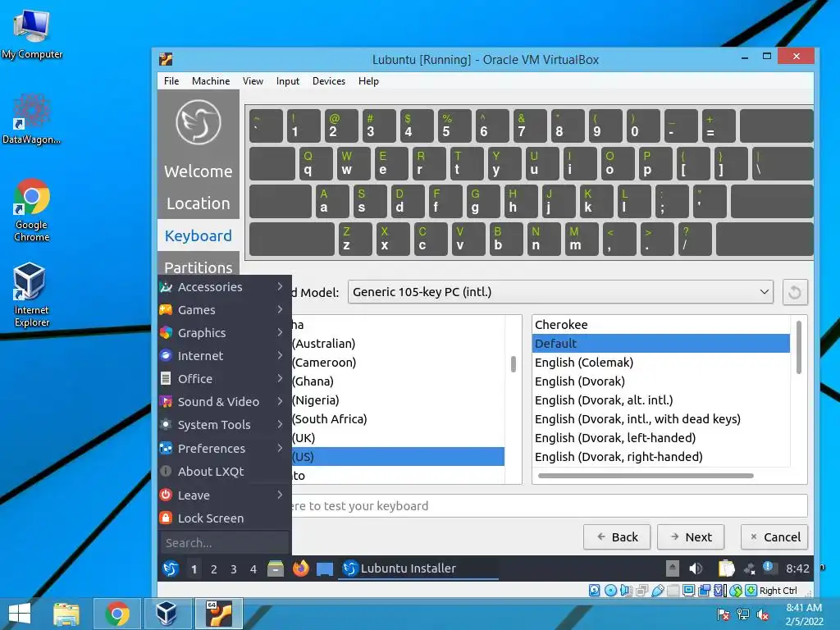Open the file manager icon in Lubuntu panel
This screenshot has width=840, height=630.
pyautogui.click(x=276, y=568)
